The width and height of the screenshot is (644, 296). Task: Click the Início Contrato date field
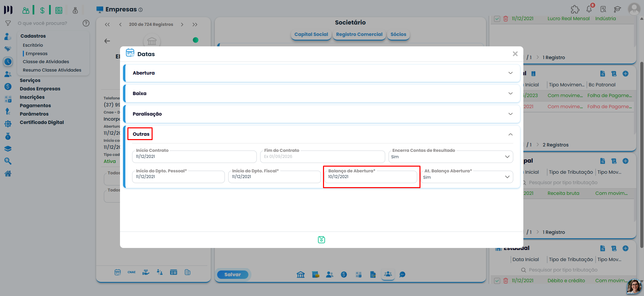[x=194, y=157]
